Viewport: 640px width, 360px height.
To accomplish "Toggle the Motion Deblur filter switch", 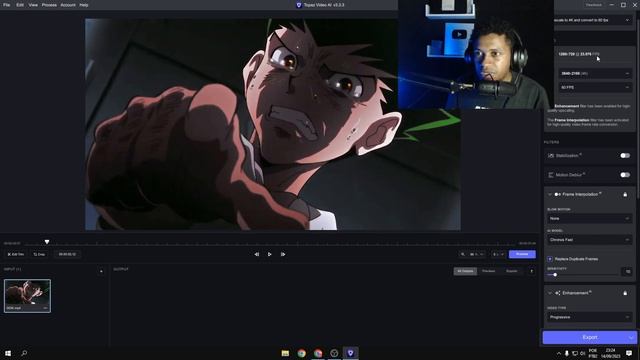I will pos(625,175).
